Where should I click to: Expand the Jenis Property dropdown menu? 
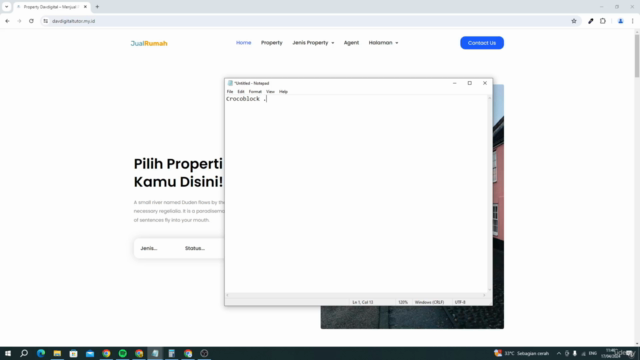tap(313, 42)
